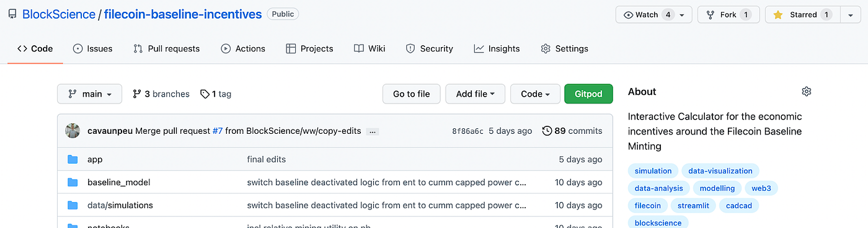
Task: Open the baseline_model folder
Action: pos(119,182)
